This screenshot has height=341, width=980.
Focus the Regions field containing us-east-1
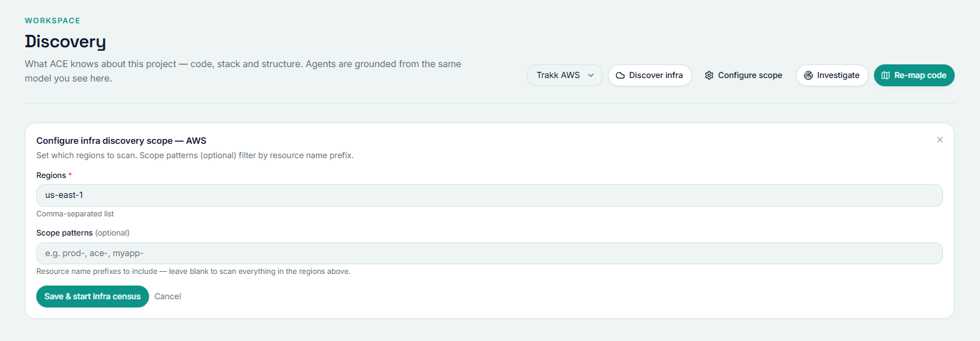(x=490, y=195)
